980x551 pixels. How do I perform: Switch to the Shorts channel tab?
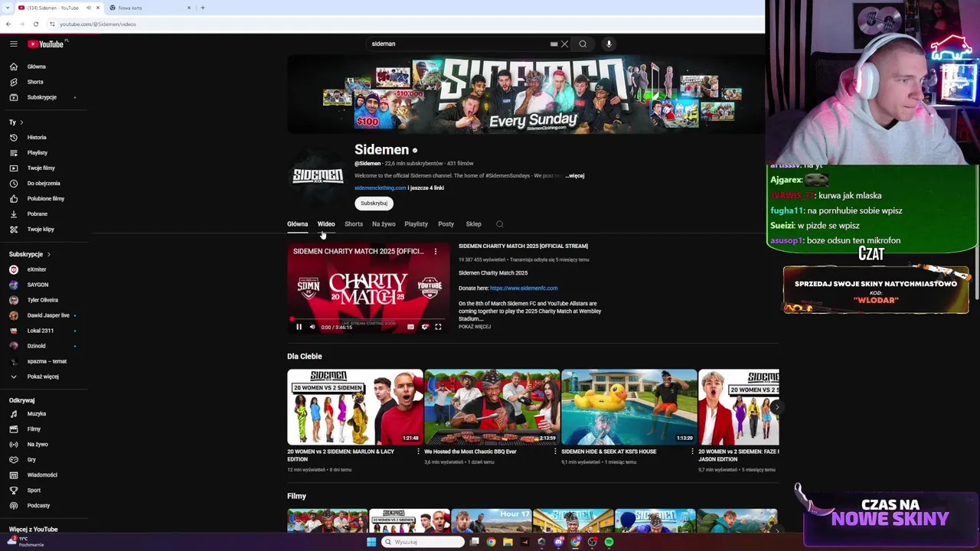[x=354, y=224]
